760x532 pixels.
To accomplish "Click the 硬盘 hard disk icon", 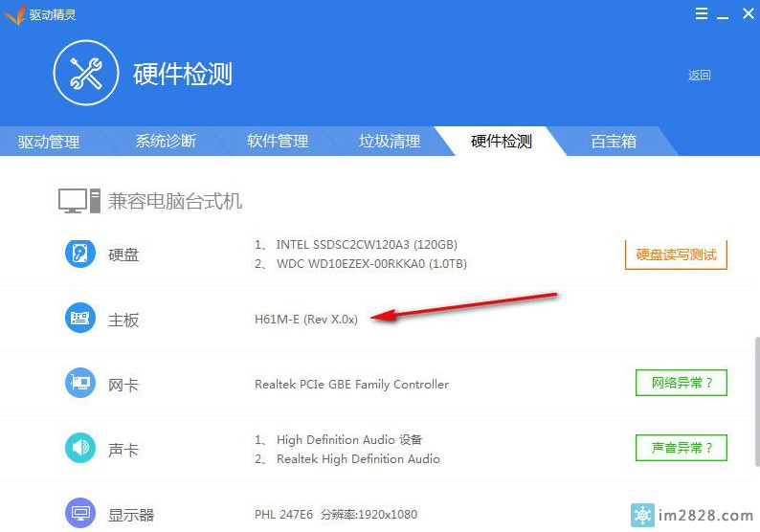I will (x=79, y=254).
